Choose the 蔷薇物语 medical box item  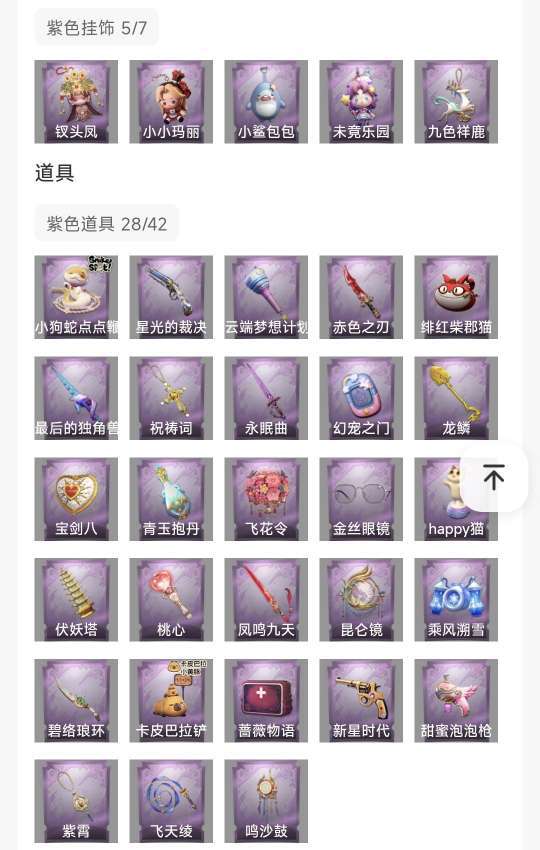pos(266,701)
